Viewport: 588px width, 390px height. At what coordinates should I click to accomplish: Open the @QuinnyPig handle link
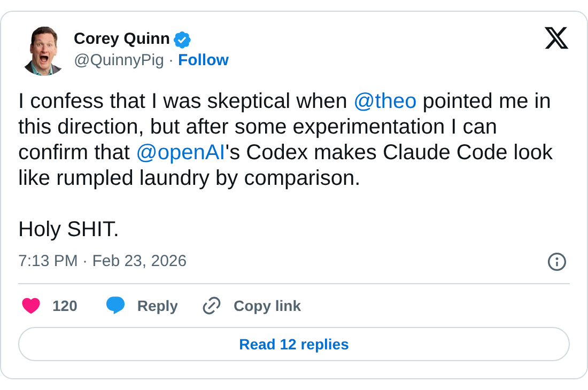pos(119,60)
